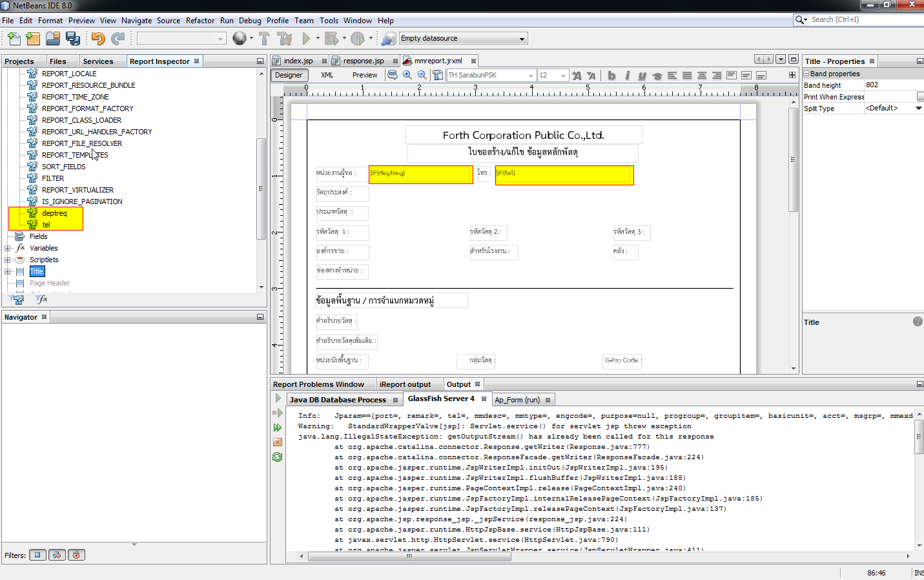This screenshot has width=924, height=580.
Task: Click the Open Project folder icon
Action: click(x=53, y=39)
